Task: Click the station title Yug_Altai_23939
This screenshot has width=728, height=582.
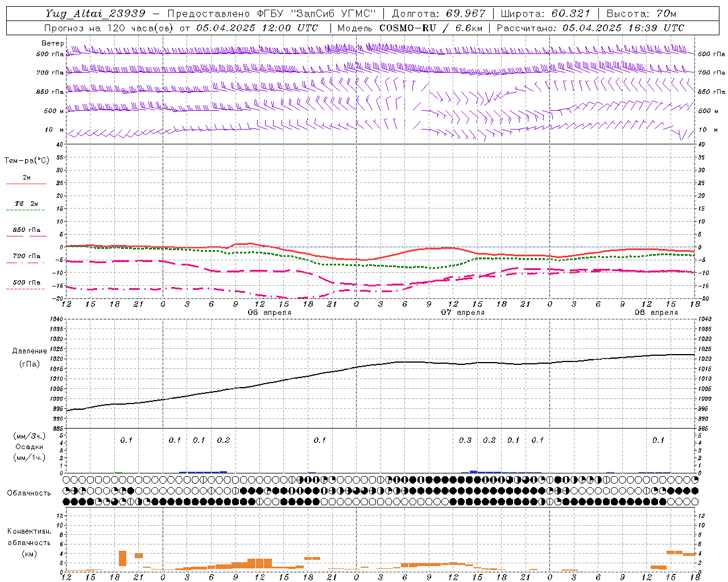Action: point(96,14)
